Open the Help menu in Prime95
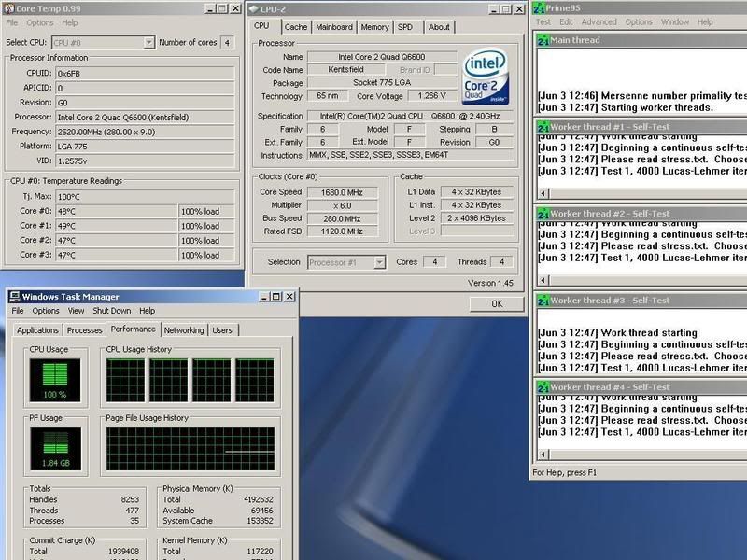The height and width of the screenshot is (560, 747). (x=705, y=21)
